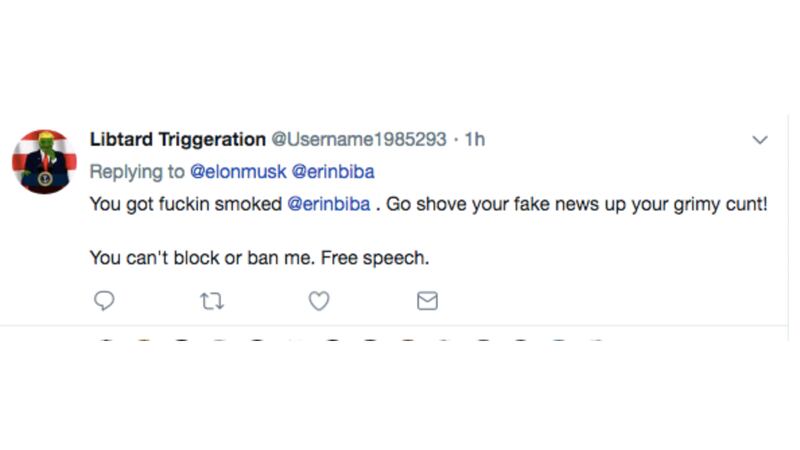Click the reply speech bubble icon
This screenshot has height=450, width=800.
104,300
